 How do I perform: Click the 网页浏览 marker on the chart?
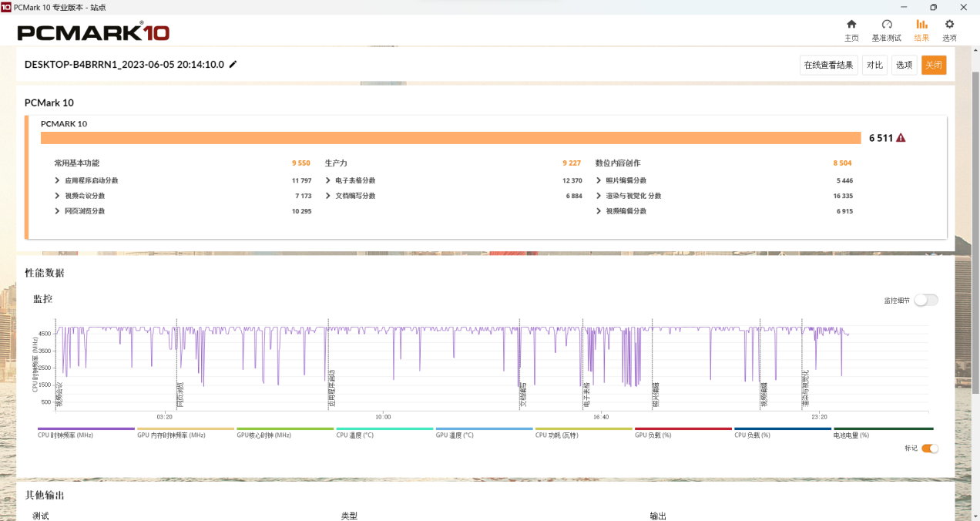[180, 394]
